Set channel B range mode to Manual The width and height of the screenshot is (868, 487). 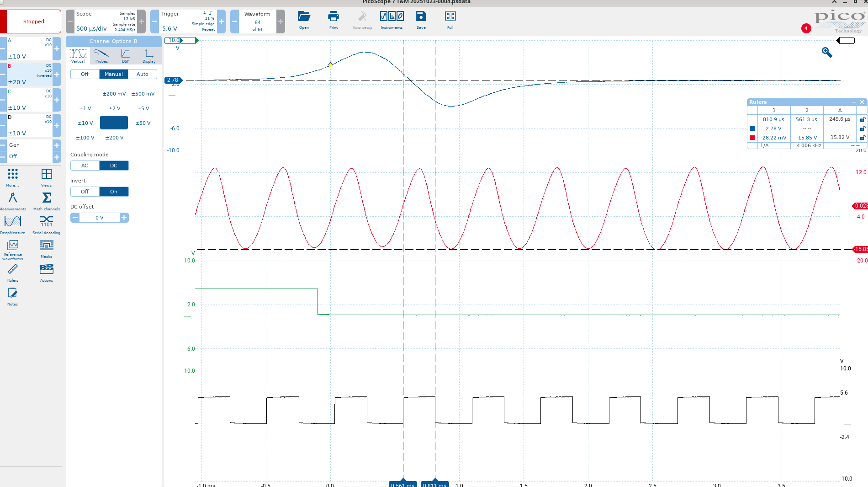113,74
